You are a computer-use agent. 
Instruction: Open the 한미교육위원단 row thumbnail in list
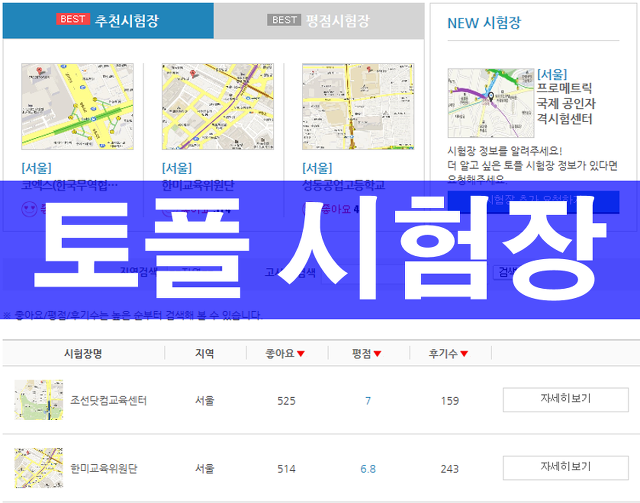39,468
